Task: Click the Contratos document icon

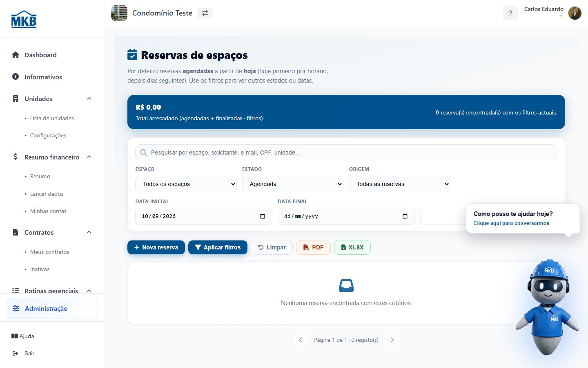Action: [16, 232]
